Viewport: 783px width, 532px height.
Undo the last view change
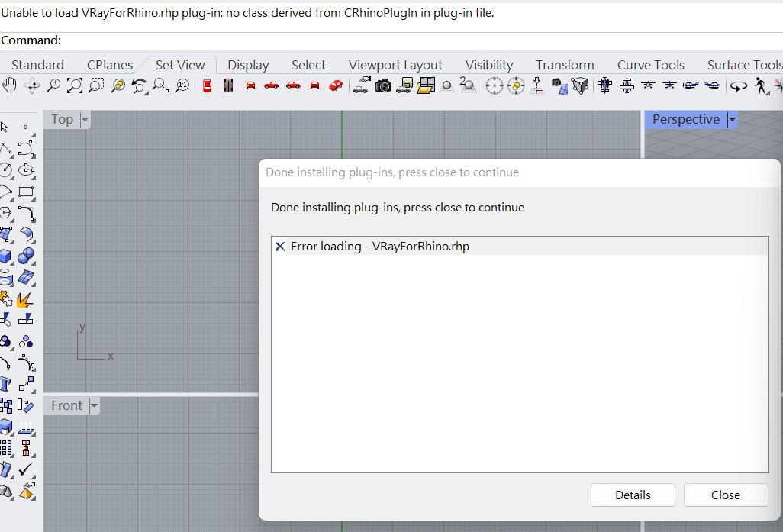(x=140, y=86)
